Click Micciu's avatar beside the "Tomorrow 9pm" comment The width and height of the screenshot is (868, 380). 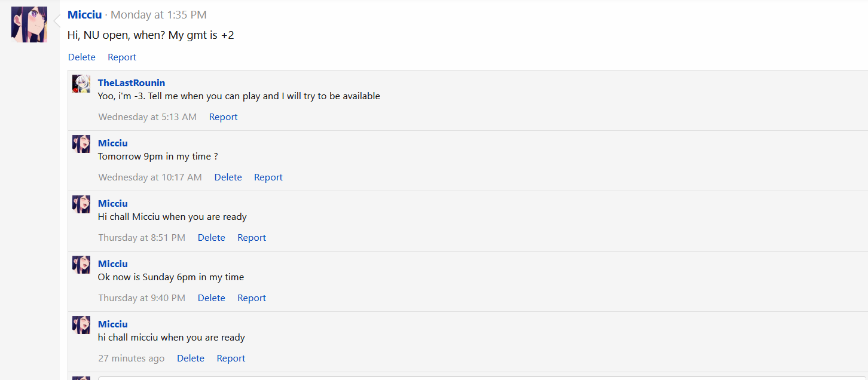pyautogui.click(x=81, y=144)
